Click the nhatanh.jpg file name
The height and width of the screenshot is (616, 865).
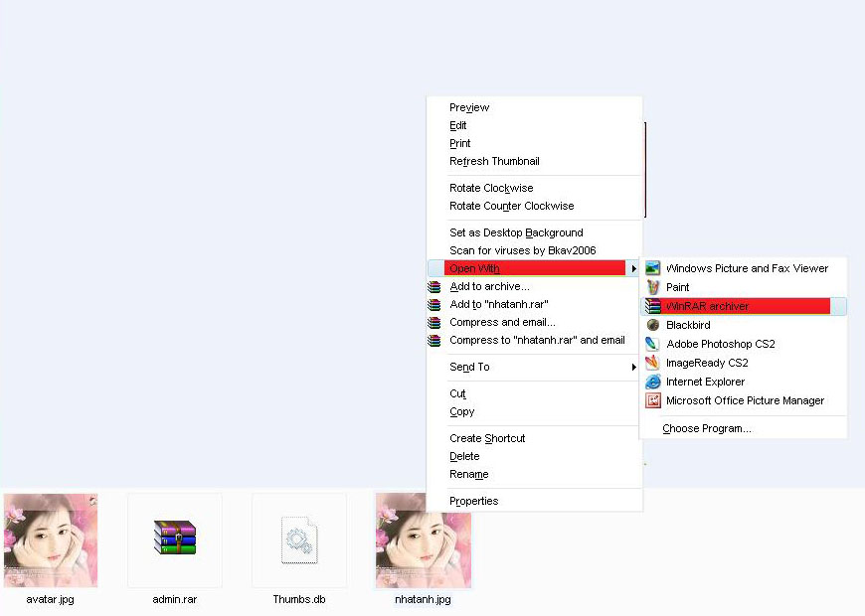coord(424,599)
